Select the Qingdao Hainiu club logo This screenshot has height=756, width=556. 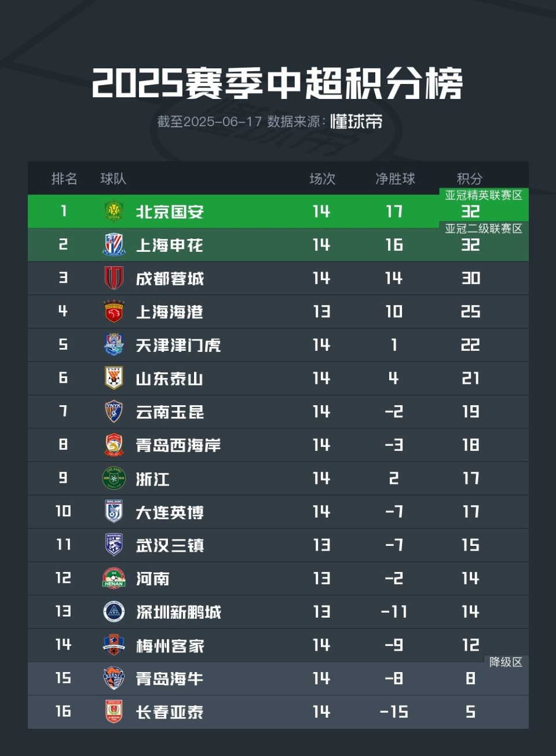coord(114,678)
